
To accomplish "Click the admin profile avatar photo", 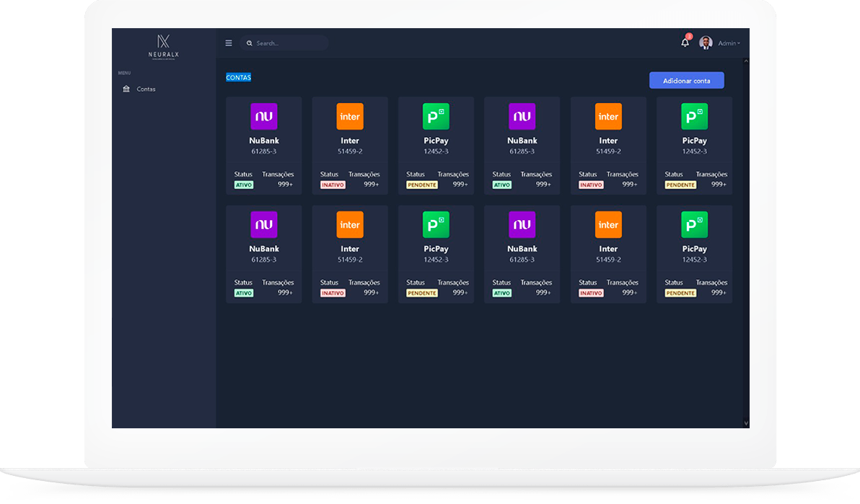I will (706, 43).
